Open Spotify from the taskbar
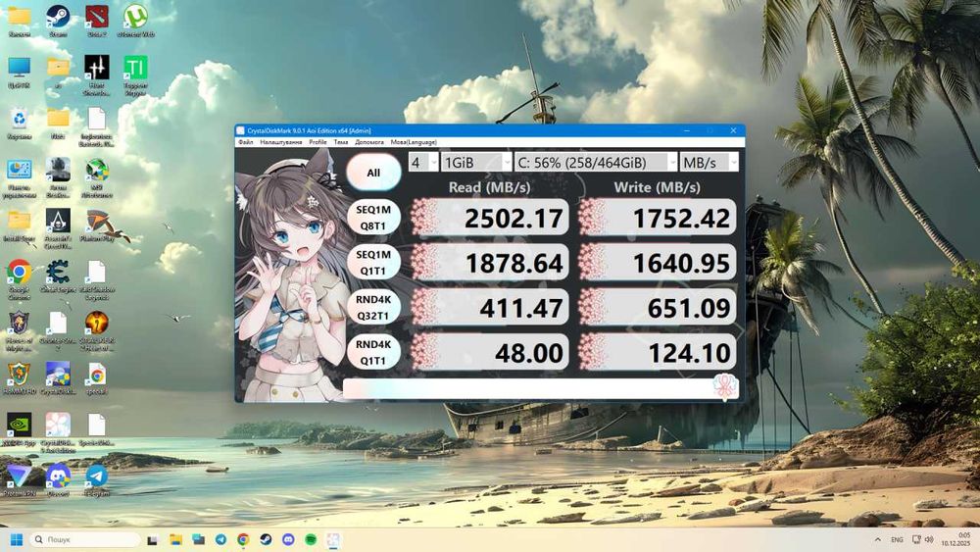The width and height of the screenshot is (980, 552). coord(311,539)
